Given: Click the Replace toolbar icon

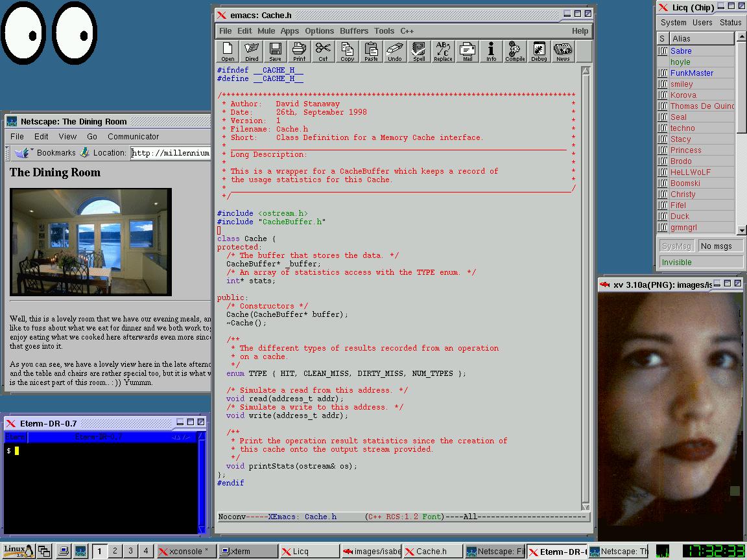Looking at the screenshot, I should point(443,51).
